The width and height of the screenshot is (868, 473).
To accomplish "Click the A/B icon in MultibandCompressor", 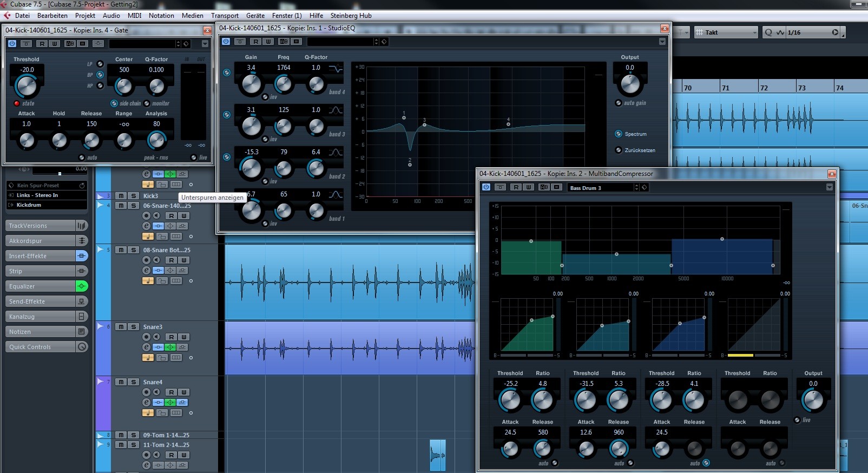I will (x=544, y=187).
